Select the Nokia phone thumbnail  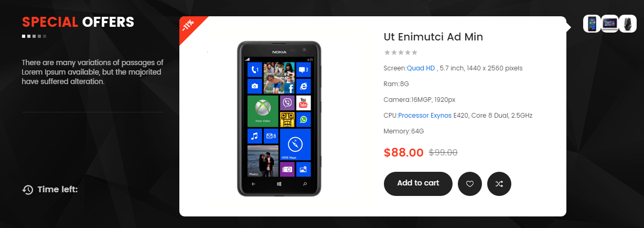(x=592, y=24)
